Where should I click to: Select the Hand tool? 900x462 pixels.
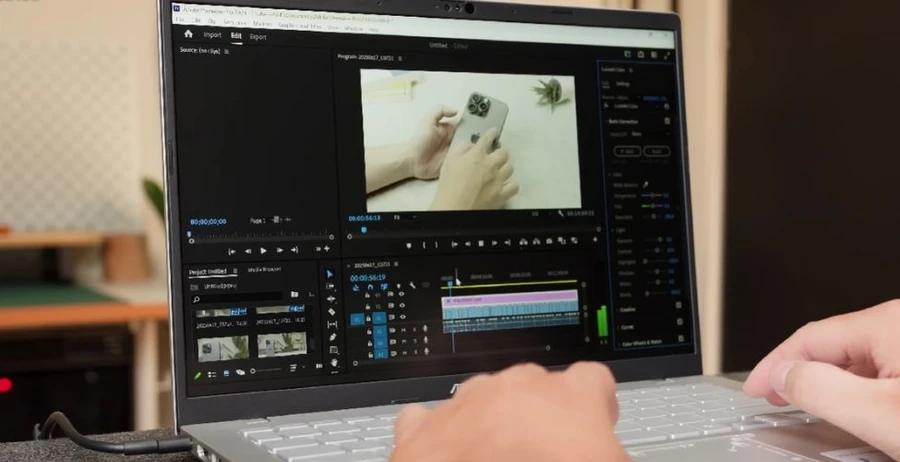point(334,362)
